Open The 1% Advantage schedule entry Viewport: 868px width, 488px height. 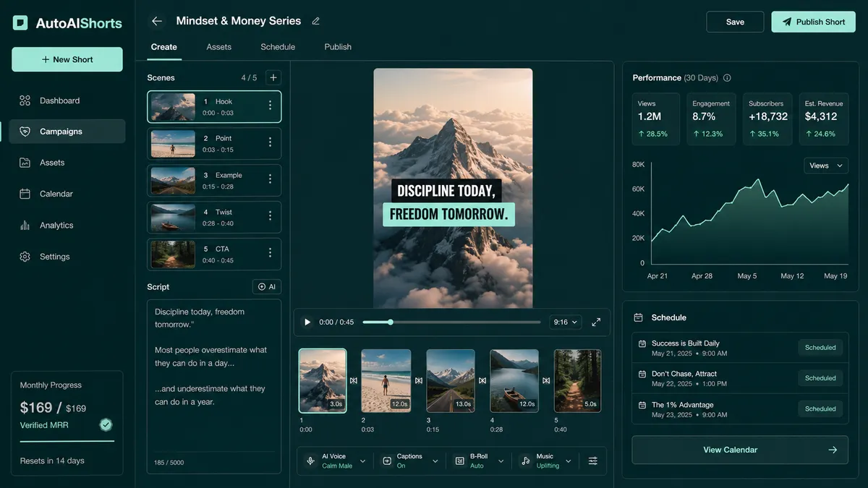point(740,409)
